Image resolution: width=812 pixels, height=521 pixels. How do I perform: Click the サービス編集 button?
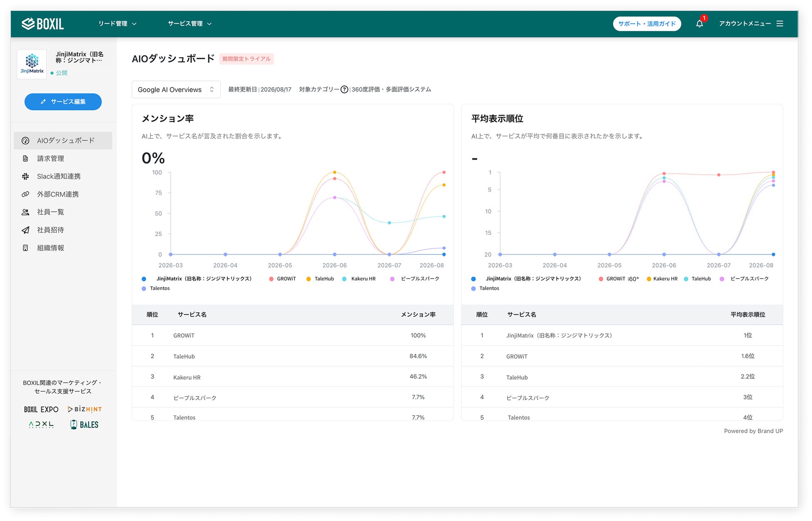pos(63,102)
